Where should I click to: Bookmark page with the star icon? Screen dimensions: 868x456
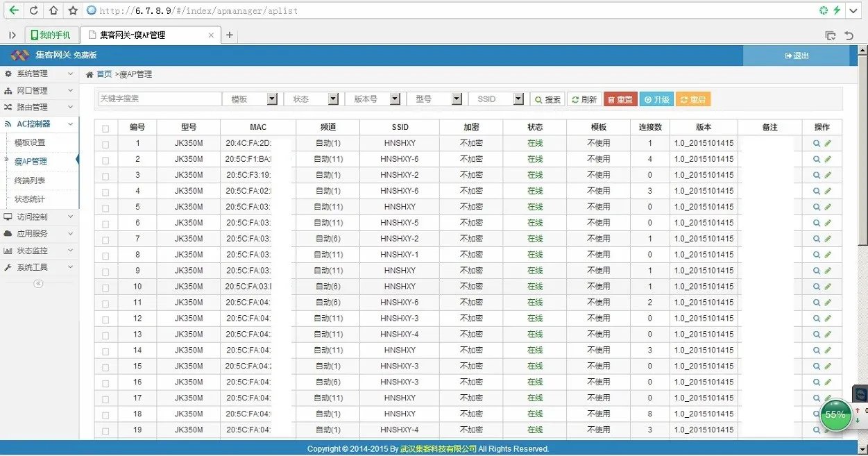(73, 10)
